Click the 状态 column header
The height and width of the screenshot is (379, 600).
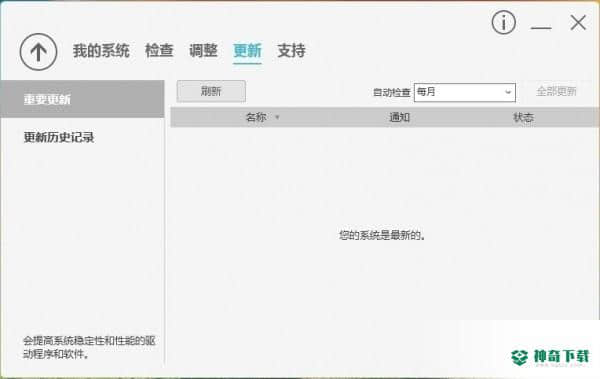[x=523, y=117]
